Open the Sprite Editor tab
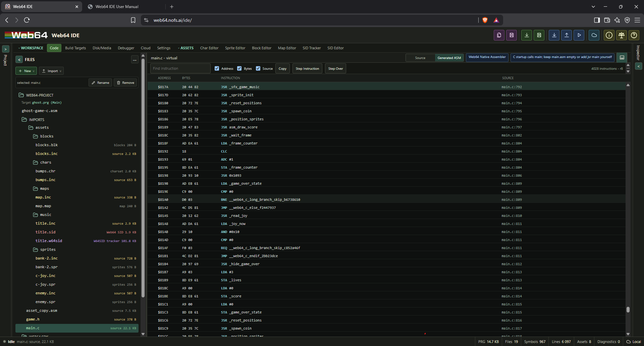Viewport: 644px width, 346px height. tap(235, 48)
